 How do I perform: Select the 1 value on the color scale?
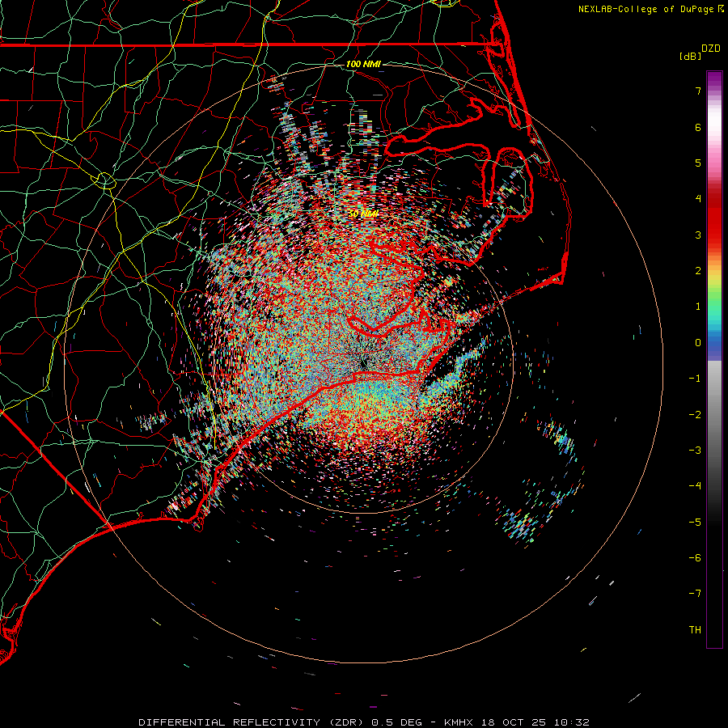(x=698, y=307)
